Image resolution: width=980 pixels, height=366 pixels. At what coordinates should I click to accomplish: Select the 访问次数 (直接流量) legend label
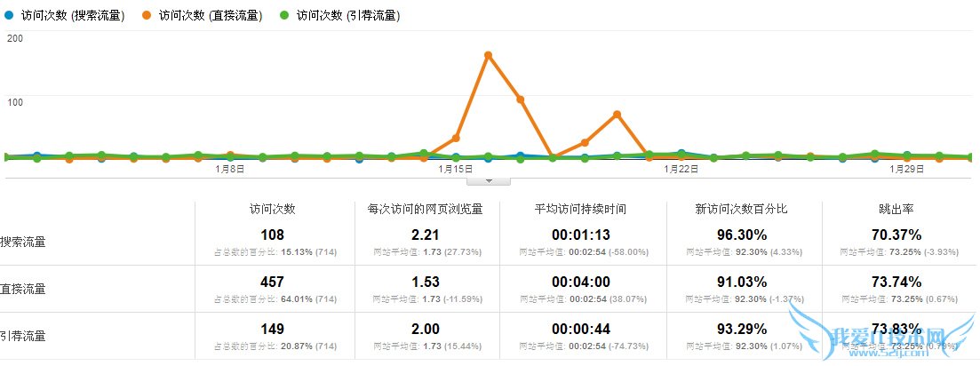pos(211,16)
